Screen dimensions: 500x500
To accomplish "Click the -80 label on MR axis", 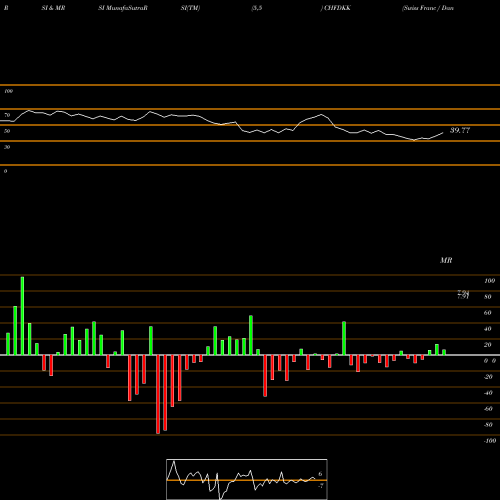I will pos(488,425).
